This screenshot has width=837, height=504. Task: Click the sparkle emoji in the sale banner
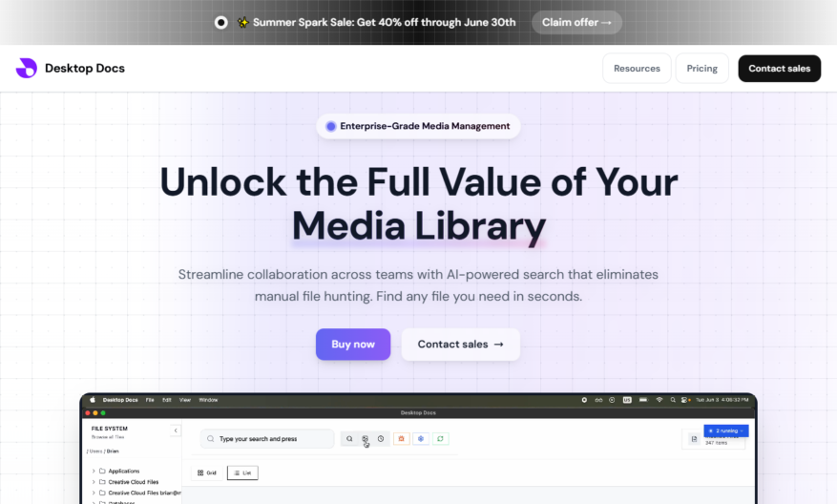(242, 22)
